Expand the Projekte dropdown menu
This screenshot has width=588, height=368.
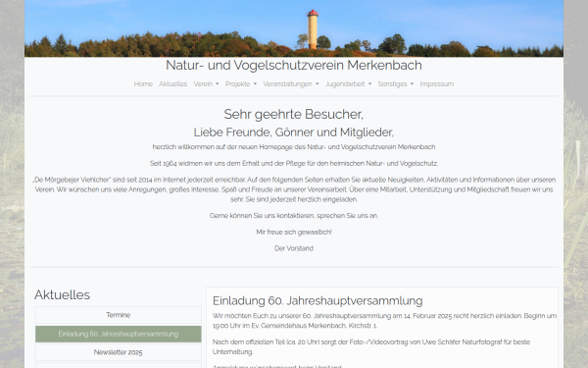click(241, 84)
